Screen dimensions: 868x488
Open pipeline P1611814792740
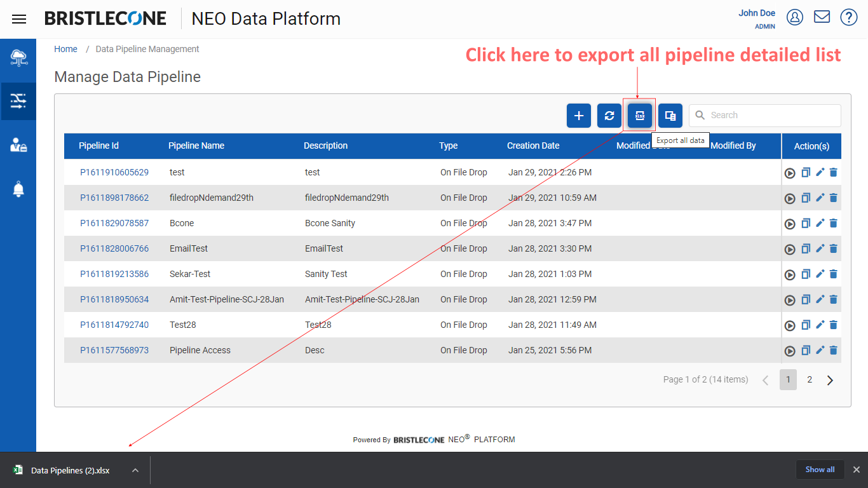point(114,325)
